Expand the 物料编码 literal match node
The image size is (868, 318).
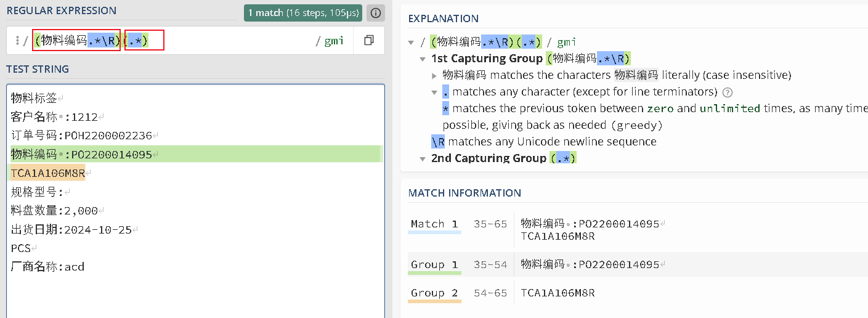434,76
